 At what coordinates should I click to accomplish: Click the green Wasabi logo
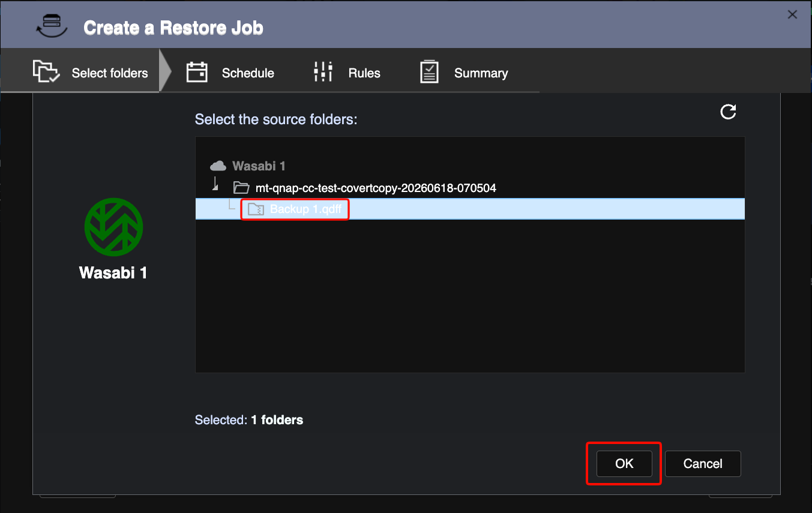(113, 227)
